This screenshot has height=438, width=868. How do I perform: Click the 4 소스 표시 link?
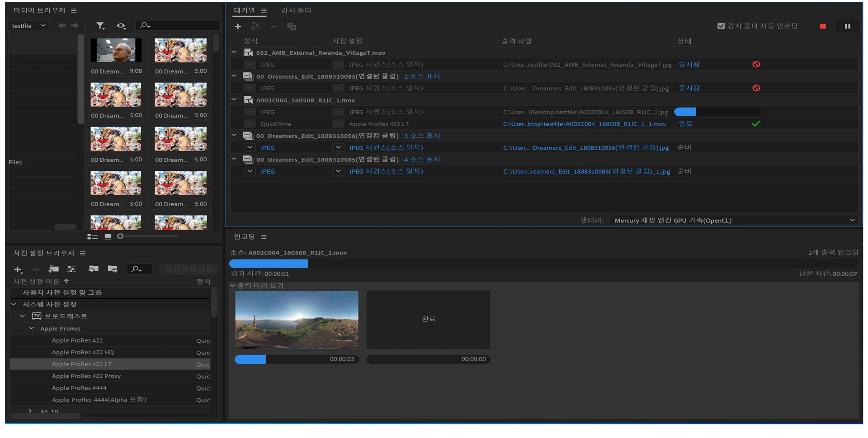[422, 160]
